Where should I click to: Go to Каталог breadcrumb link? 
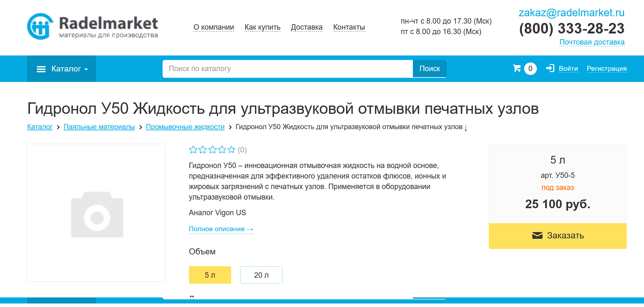tap(40, 127)
